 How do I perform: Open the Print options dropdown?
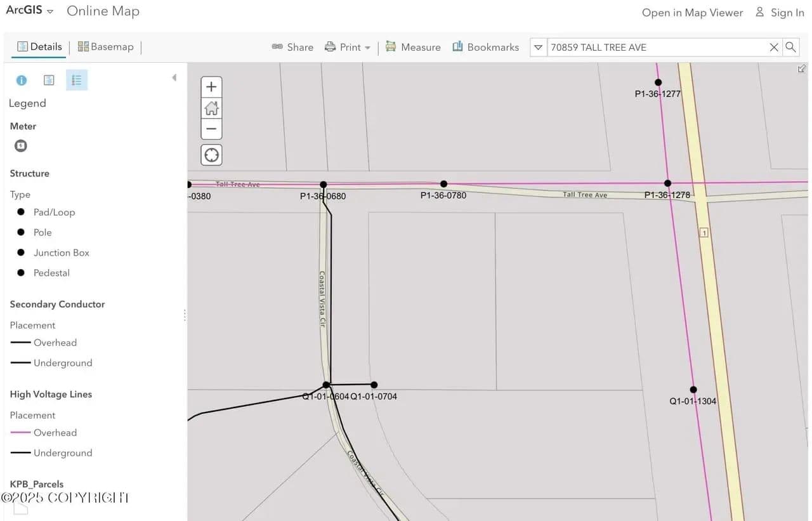click(348, 47)
